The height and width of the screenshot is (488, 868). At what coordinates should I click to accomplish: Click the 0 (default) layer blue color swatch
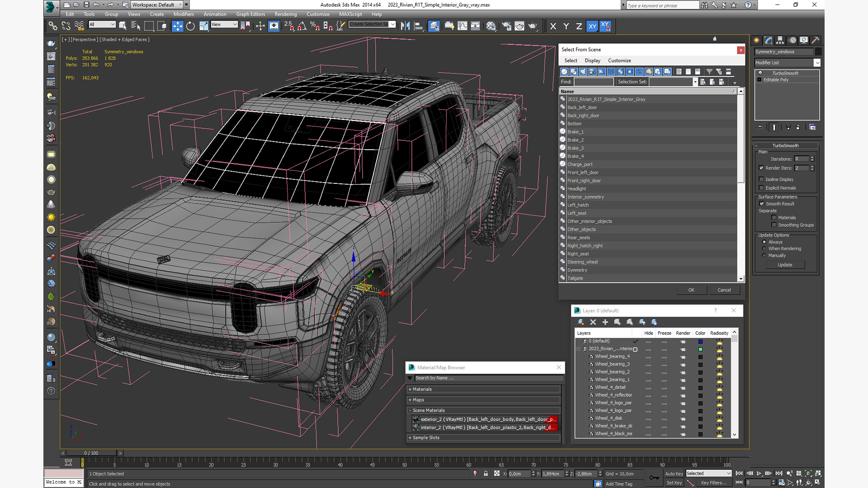click(x=700, y=342)
